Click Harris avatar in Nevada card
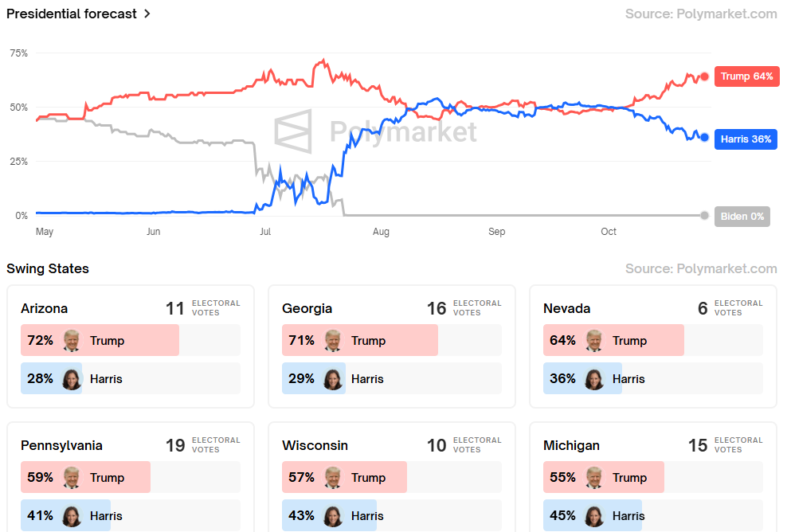Screen dimensions: 791x532 pos(594,378)
